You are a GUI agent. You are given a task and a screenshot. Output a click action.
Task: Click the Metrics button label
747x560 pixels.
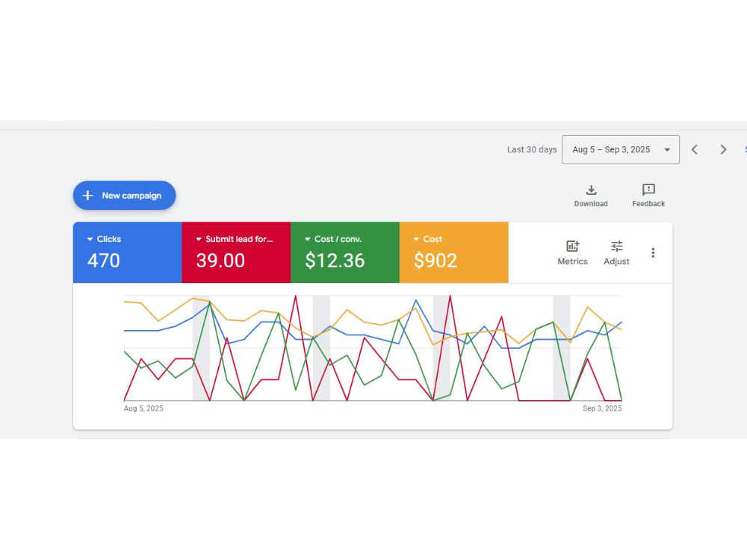[572, 261]
